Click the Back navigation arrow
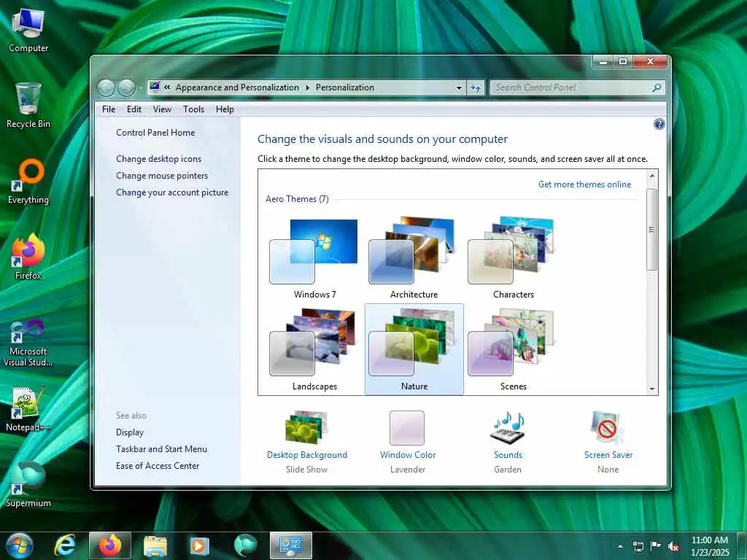 pos(107,87)
